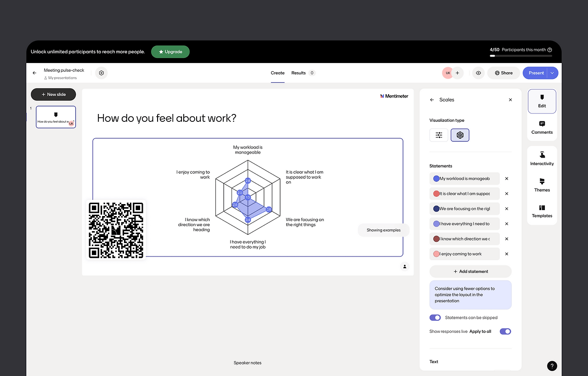
Task: Choose the sliders visualization type
Action: coord(439,135)
